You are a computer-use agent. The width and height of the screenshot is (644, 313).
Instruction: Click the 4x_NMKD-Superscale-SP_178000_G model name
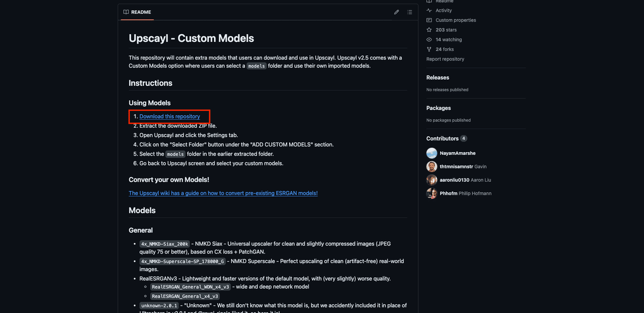pyautogui.click(x=184, y=262)
